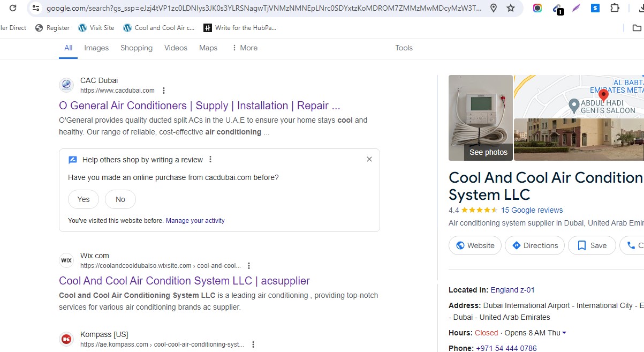The height and width of the screenshot is (352, 644).
Task: Click the CAC Dubai site favicon
Action: pyautogui.click(x=66, y=85)
